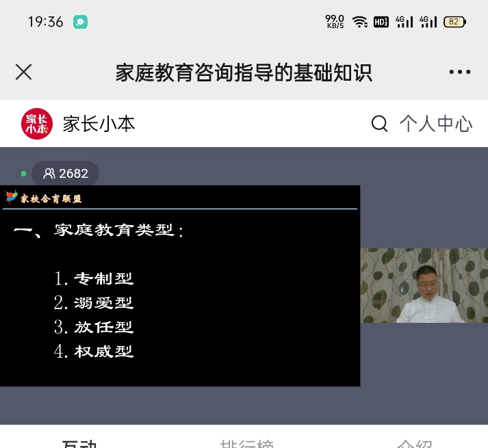
Task: Tap the page title 家庭教育咨询指导的基础知识
Action: point(244,73)
